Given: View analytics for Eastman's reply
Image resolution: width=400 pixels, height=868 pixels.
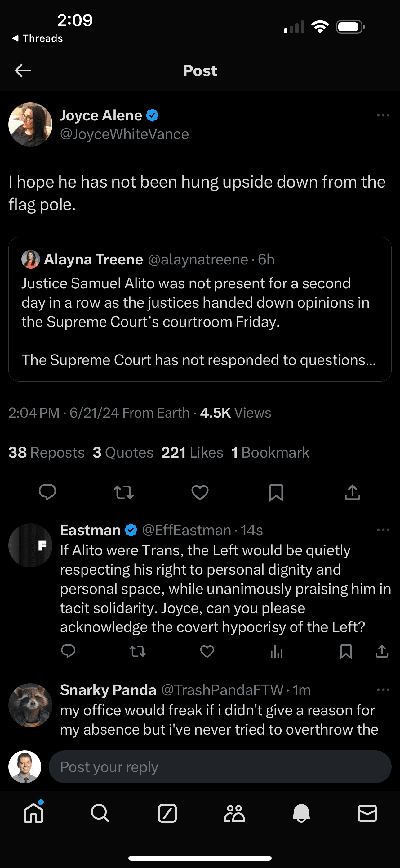Looking at the screenshot, I should pos(276,651).
